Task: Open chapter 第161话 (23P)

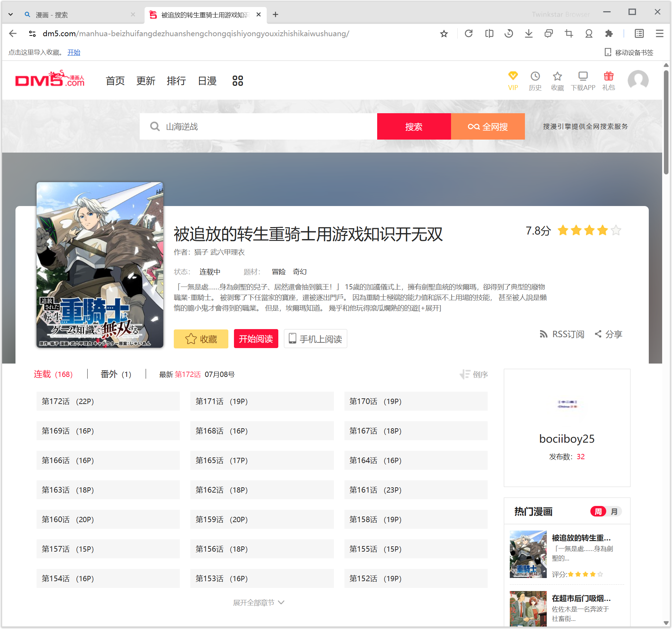Action: (416, 490)
